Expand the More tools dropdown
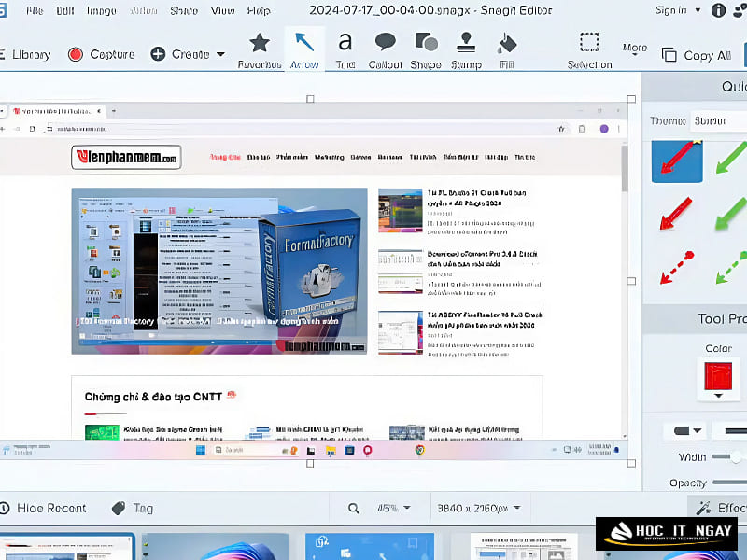Image resolution: width=747 pixels, height=560 pixels. coord(635,49)
